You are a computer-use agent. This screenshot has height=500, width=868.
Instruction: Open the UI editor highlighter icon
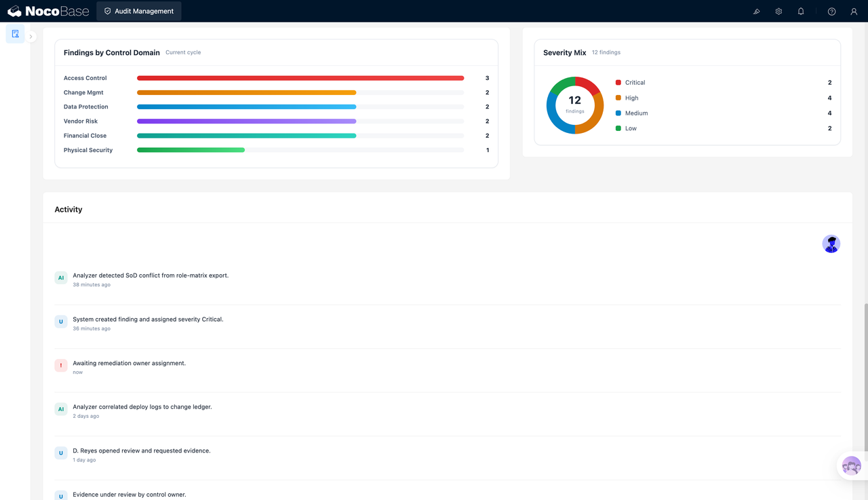(757, 11)
